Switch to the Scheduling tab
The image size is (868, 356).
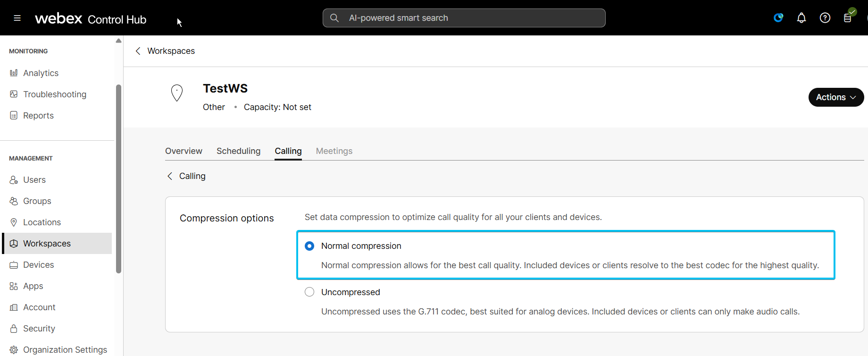(238, 151)
